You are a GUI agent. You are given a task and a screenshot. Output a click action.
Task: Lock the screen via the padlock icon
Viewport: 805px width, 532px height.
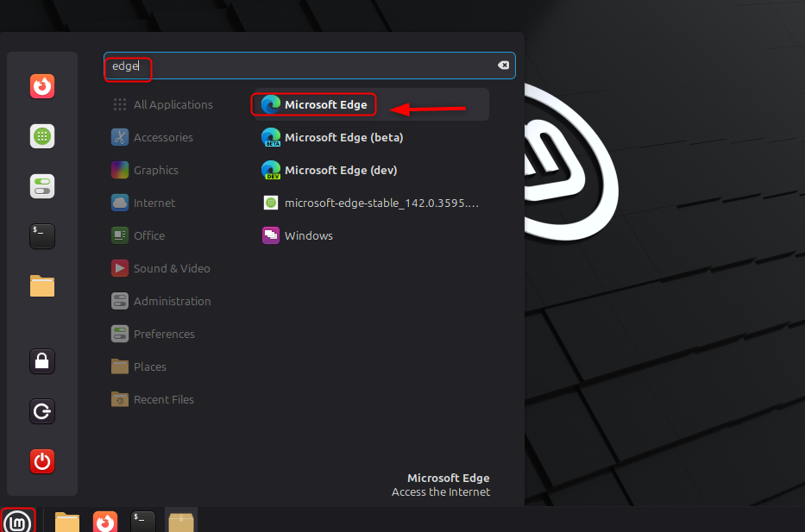(x=42, y=361)
